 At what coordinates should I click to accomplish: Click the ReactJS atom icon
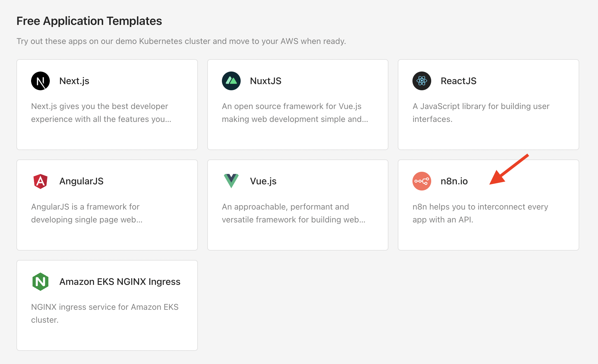pos(422,81)
